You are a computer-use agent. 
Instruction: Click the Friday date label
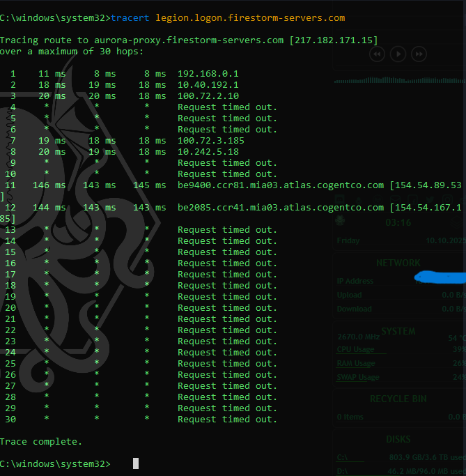[x=348, y=241]
